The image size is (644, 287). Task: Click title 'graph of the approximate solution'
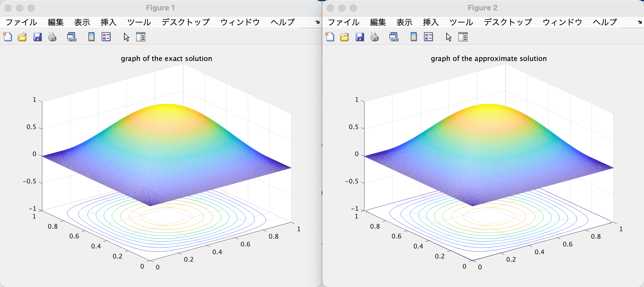tap(489, 59)
